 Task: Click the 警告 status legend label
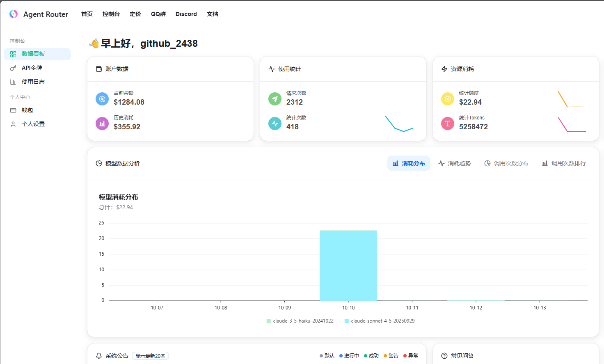pos(393,356)
